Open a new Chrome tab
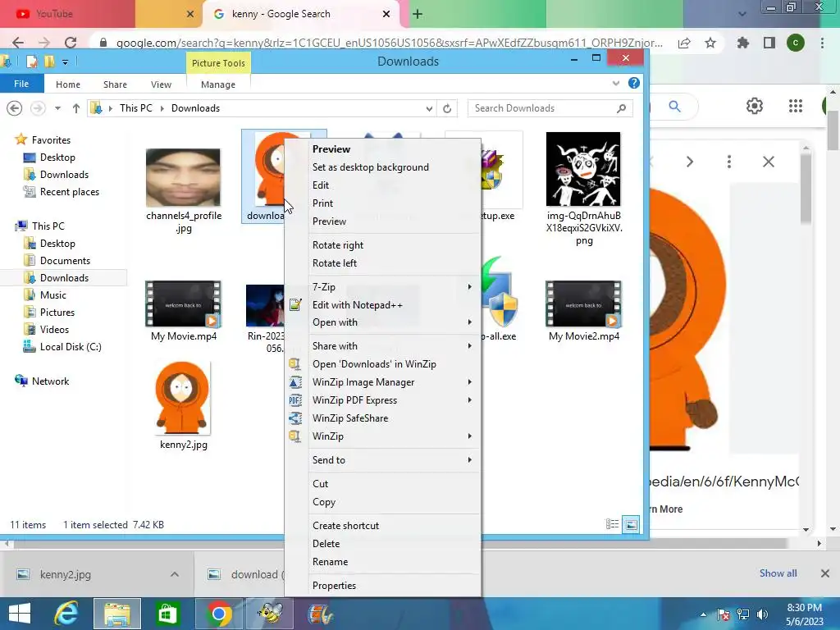The image size is (840, 630). (x=418, y=14)
